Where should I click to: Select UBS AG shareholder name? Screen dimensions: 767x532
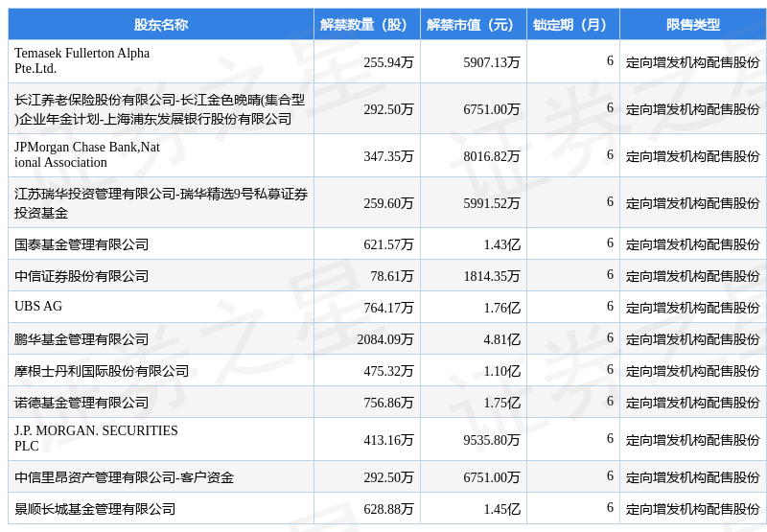point(38,306)
